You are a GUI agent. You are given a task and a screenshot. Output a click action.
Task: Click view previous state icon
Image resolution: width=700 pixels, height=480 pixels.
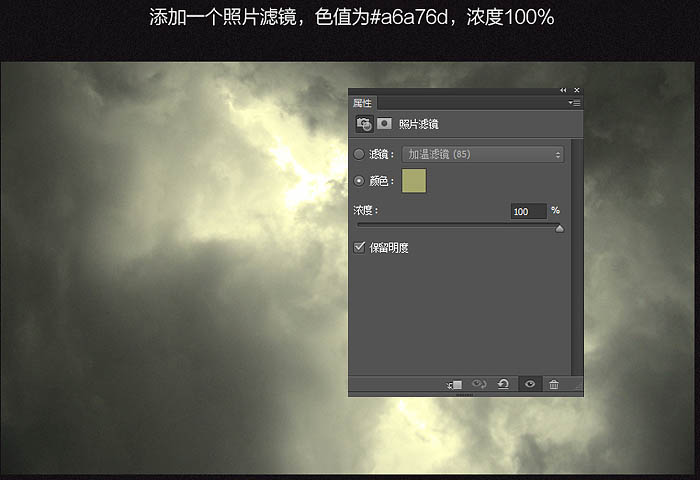click(479, 384)
